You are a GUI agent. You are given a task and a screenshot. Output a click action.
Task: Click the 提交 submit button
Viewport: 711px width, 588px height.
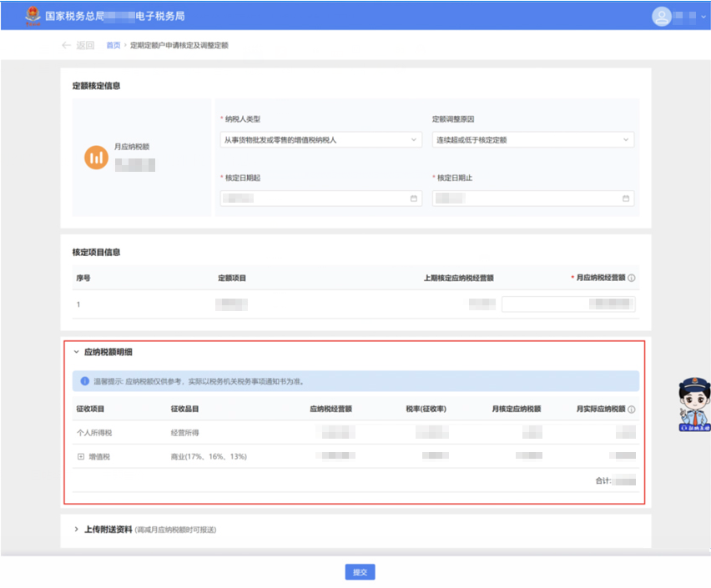click(x=360, y=572)
